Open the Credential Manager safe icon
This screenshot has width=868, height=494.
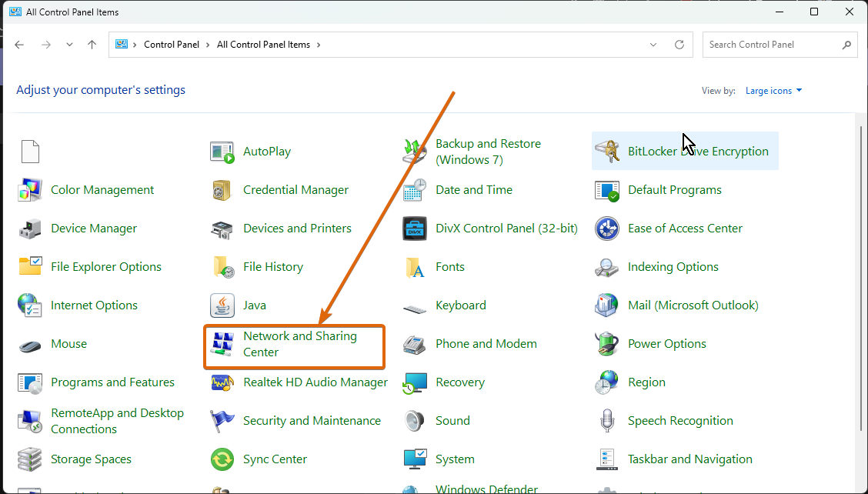(222, 190)
